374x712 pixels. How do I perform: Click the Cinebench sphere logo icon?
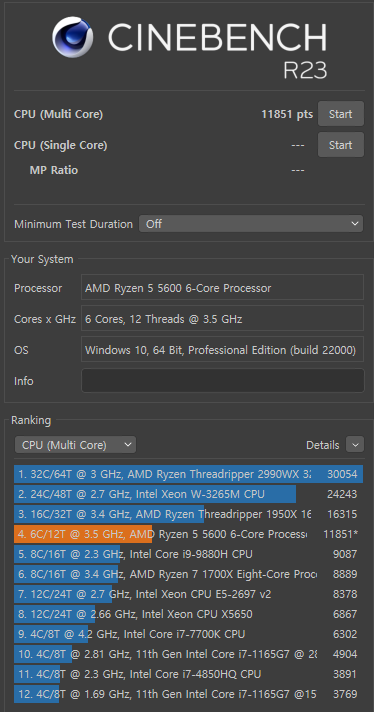pos(73,37)
